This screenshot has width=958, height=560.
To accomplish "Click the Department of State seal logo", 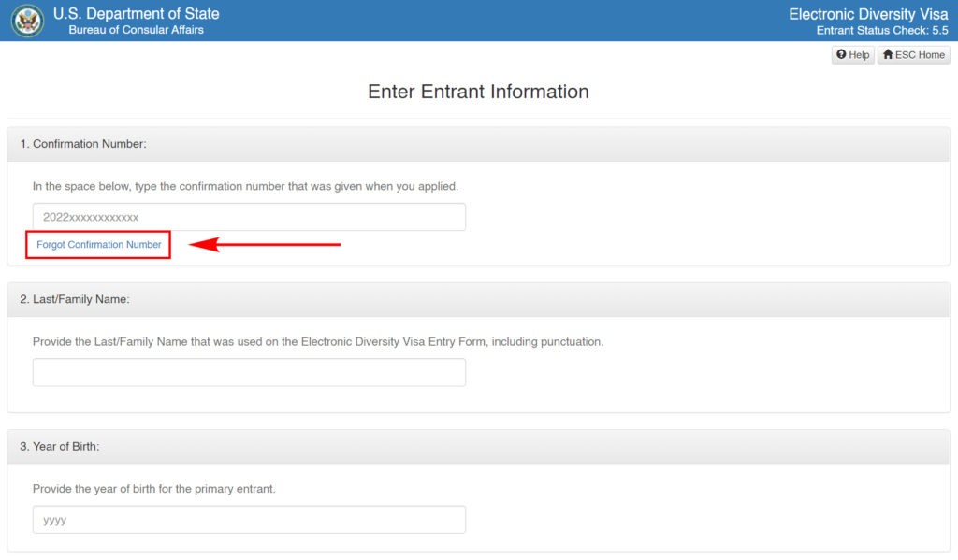I will tap(27, 21).
